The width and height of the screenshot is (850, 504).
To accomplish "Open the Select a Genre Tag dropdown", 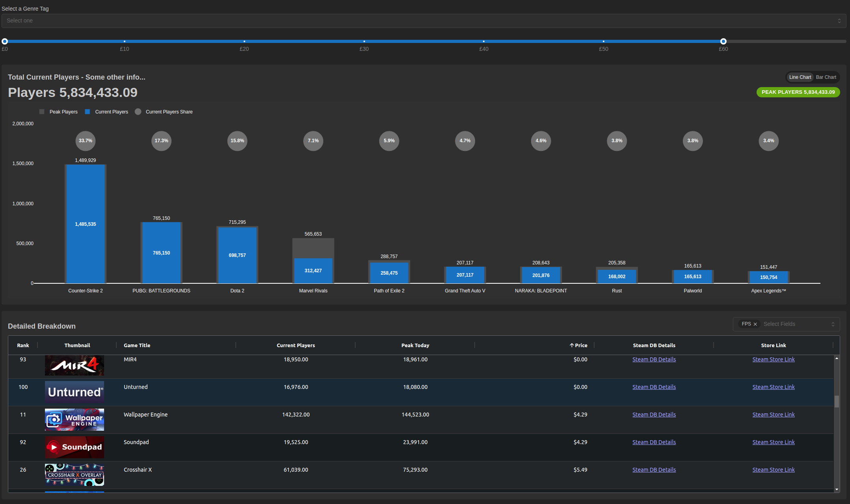I will (423, 21).
